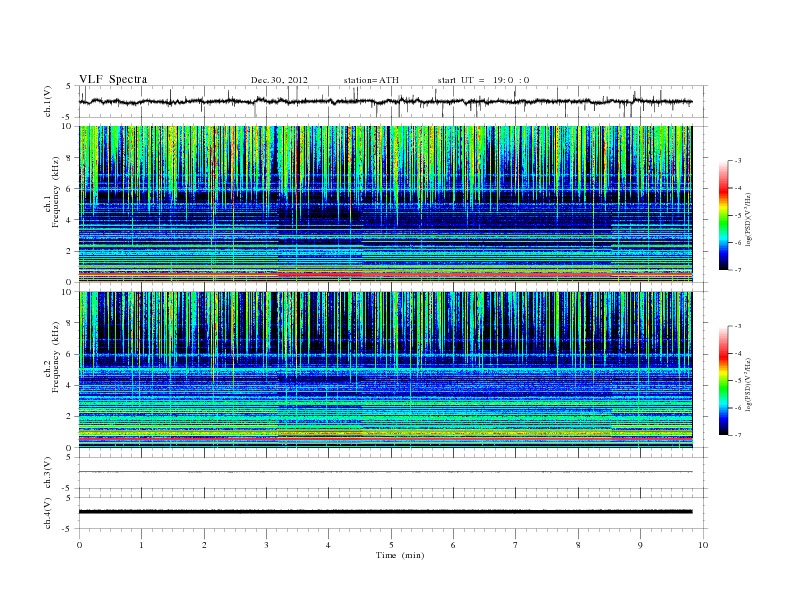Select the "Dec.30, 2012" date label
The image size is (792, 612).
[x=279, y=80]
